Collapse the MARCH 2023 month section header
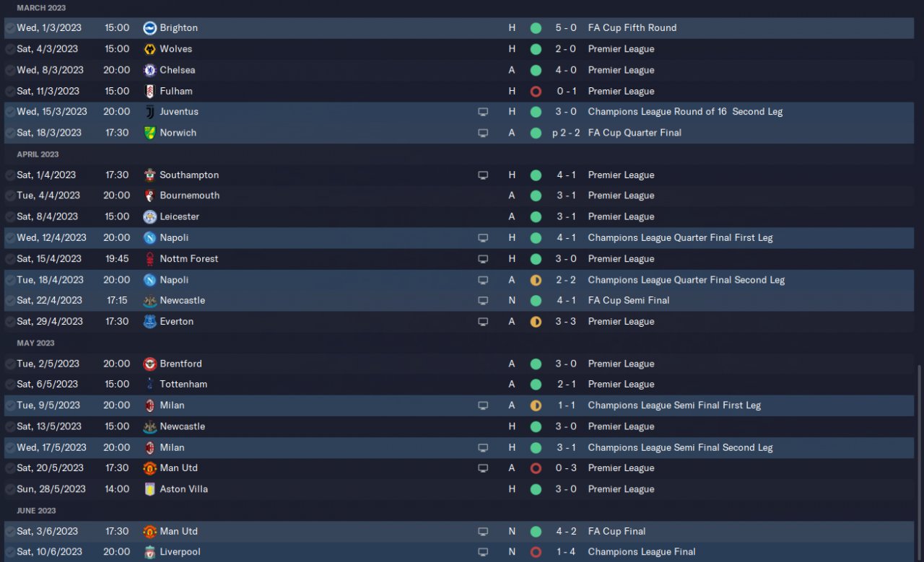Viewport: 924px width, 562px height. (41, 8)
